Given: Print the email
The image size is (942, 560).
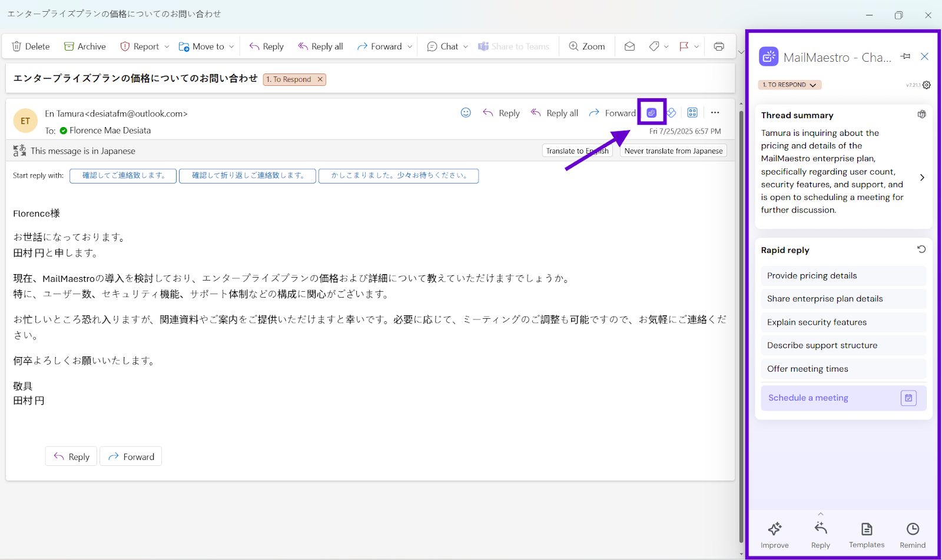Looking at the screenshot, I should (719, 46).
